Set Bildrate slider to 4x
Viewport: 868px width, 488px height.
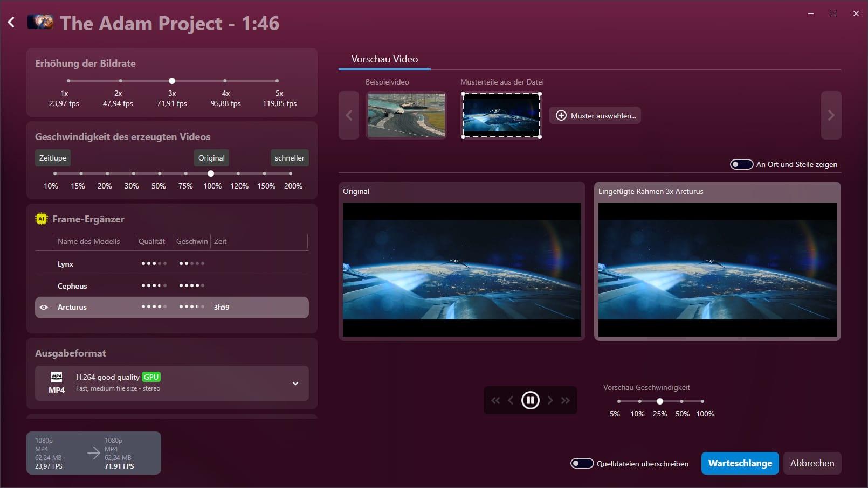point(225,81)
